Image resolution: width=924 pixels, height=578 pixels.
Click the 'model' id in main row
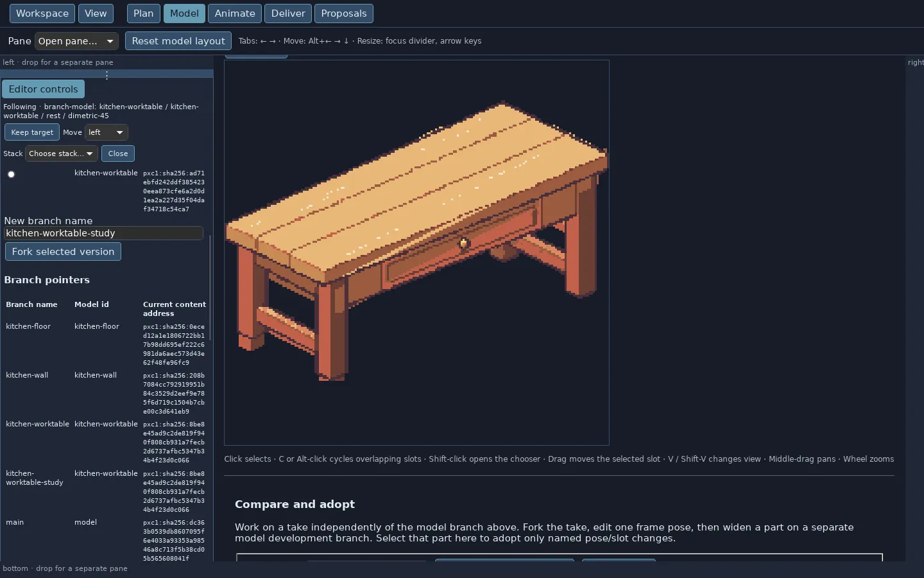85,522
